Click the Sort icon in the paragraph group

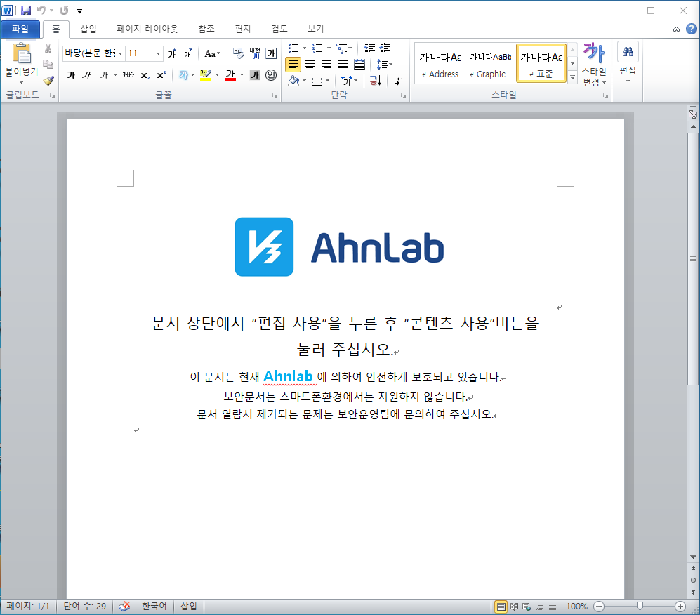click(376, 80)
